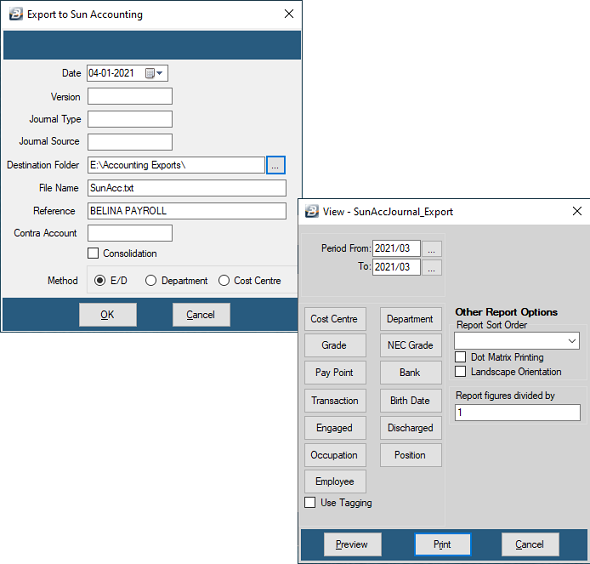The width and height of the screenshot is (590, 564).
Task: Enable the Use Tagging checkbox
Action: coord(310,503)
